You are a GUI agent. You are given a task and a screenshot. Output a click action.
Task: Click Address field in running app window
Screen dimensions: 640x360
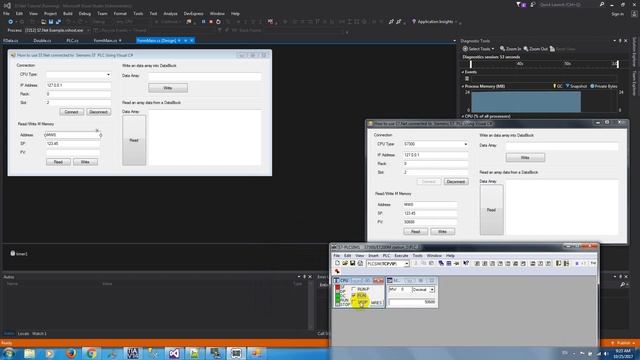[430, 205]
